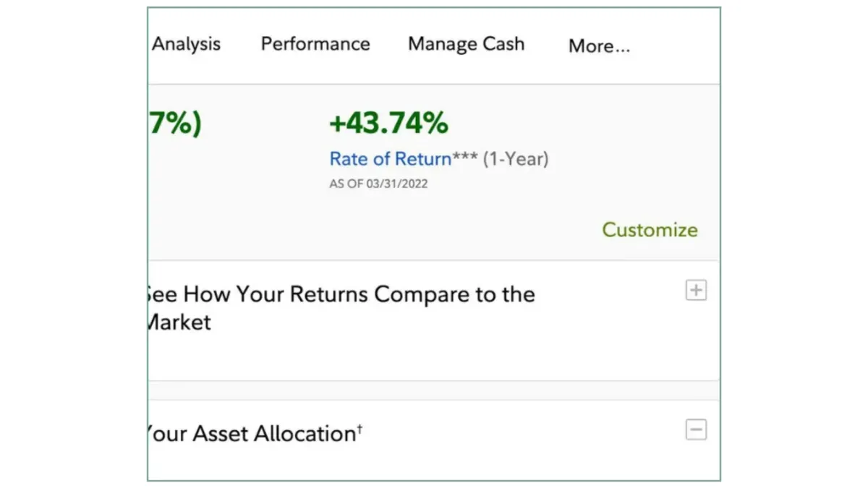Image resolution: width=868 pixels, height=488 pixels.
Task: Click the +43.74% return figure
Action: [x=388, y=123]
